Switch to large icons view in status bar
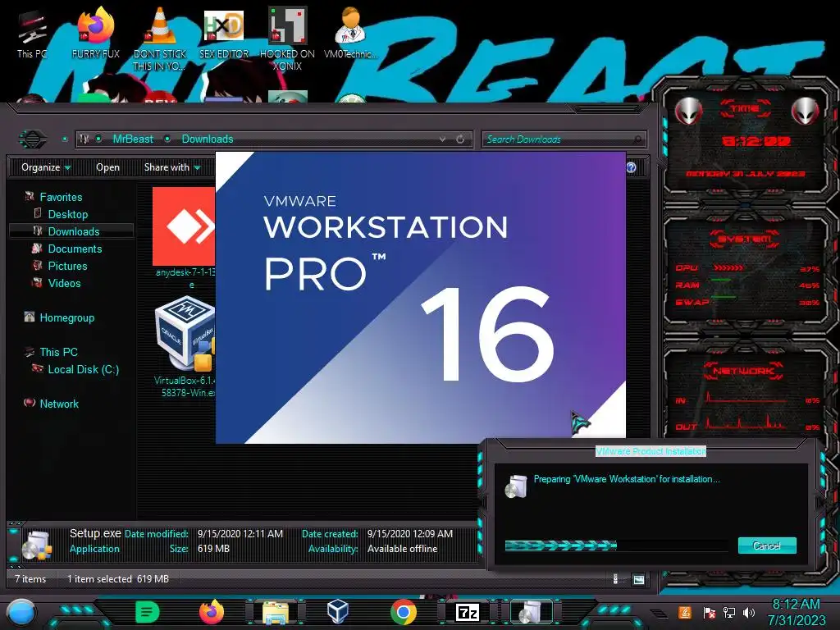840x630 pixels. tap(638, 579)
